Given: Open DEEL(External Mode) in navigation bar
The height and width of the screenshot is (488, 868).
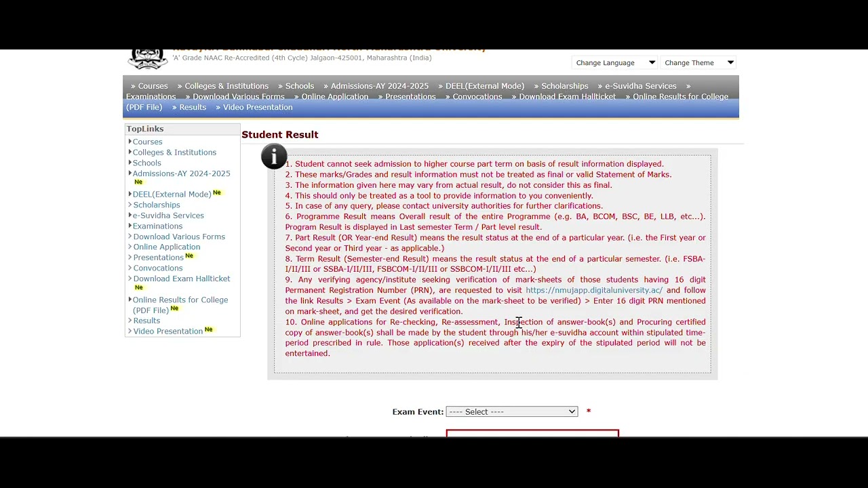Looking at the screenshot, I should click(484, 86).
